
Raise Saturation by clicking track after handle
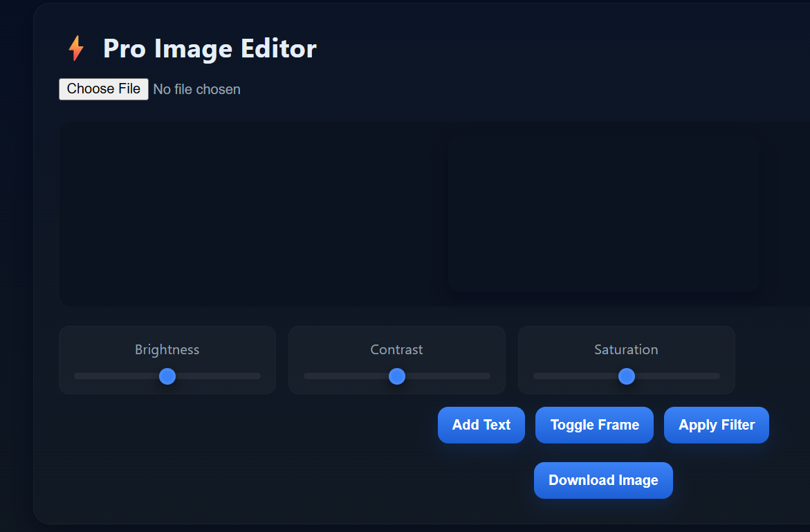[x=677, y=376]
